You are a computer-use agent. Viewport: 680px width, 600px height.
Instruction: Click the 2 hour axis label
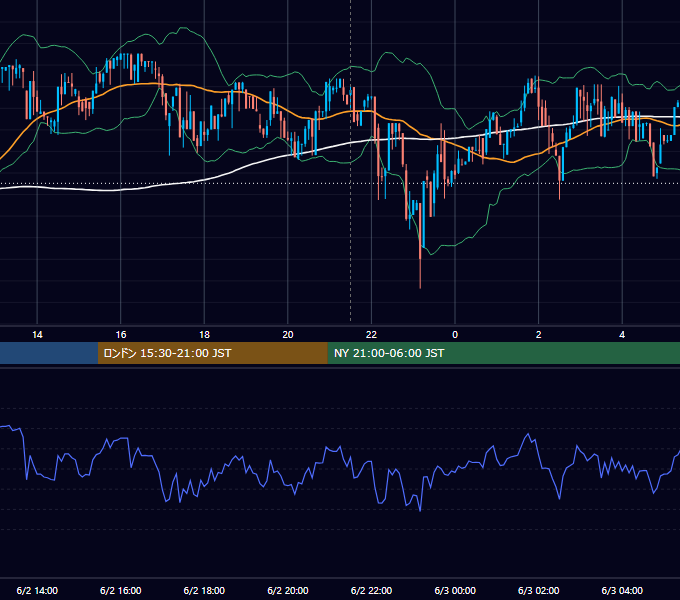(539, 335)
